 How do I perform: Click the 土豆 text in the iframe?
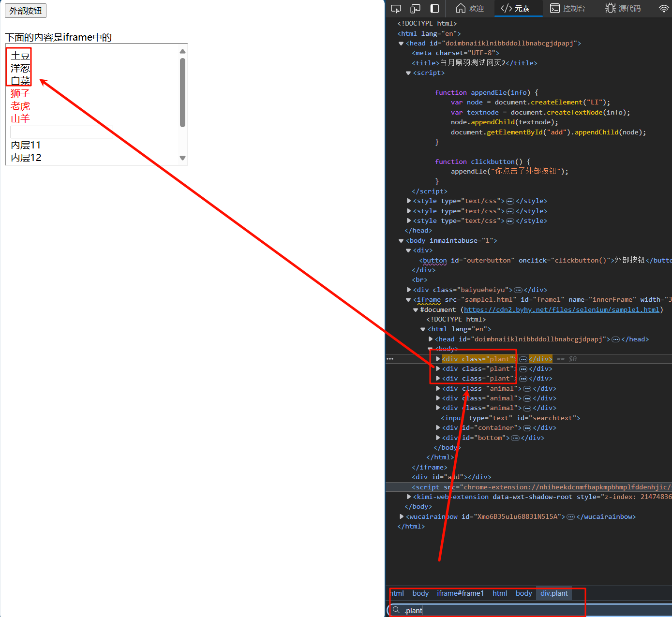click(20, 56)
